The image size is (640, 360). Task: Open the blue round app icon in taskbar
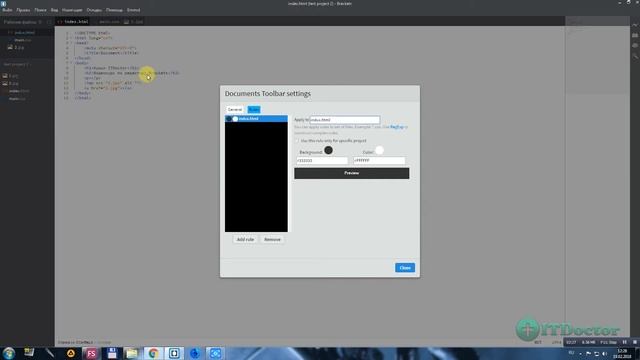[195, 353]
